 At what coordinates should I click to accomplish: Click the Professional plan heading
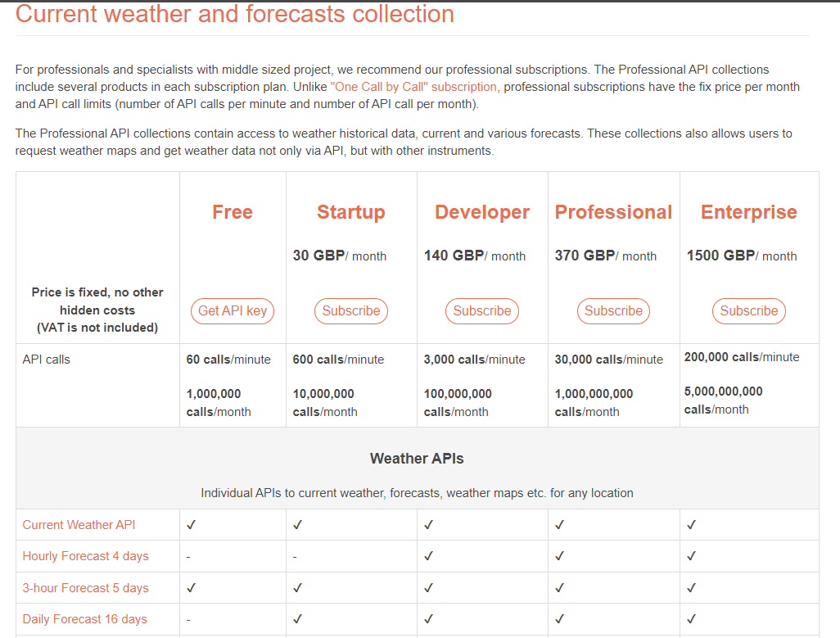click(613, 212)
